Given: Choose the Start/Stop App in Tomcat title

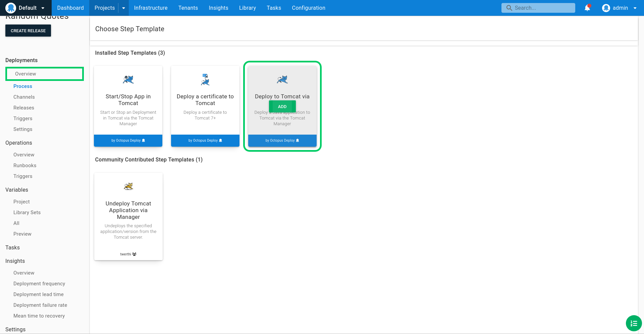Looking at the screenshot, I should coord(128,100).
